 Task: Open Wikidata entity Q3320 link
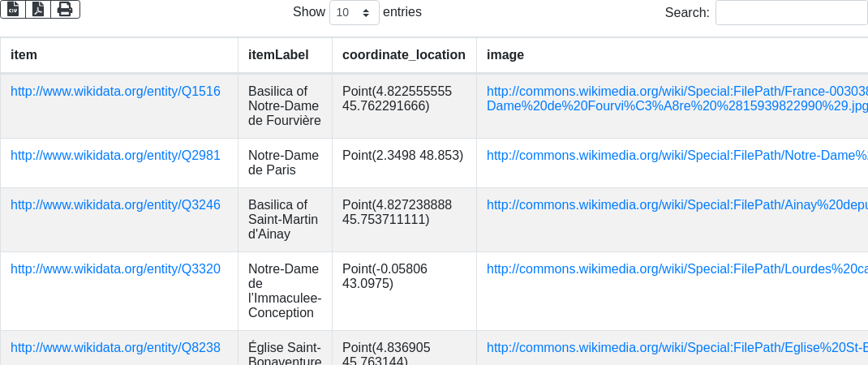[115, 269]
